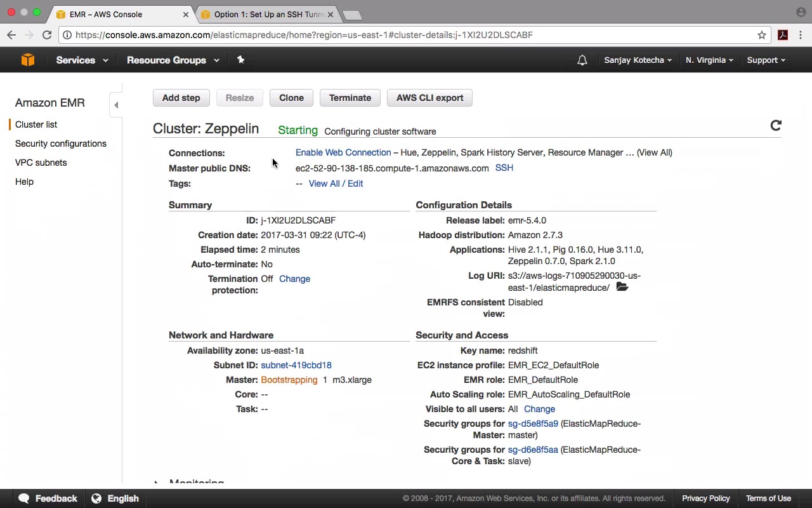
Task: Open the N. Virginia region selector
Action: [709, 60]
